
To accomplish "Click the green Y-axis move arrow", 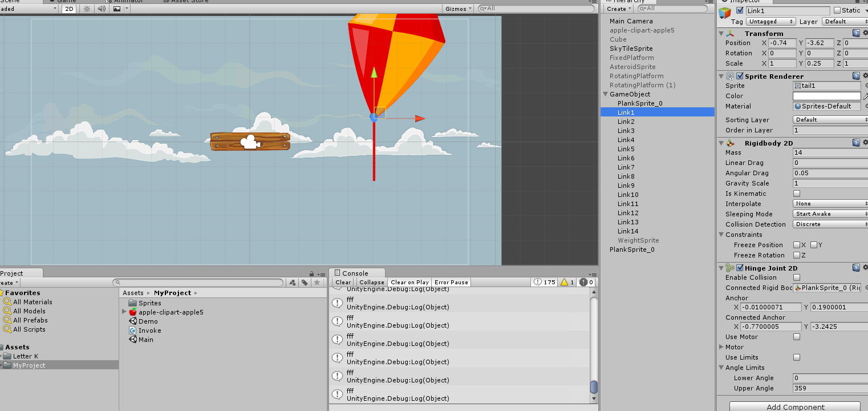I will pyautogui.click(x=374, y=72).
